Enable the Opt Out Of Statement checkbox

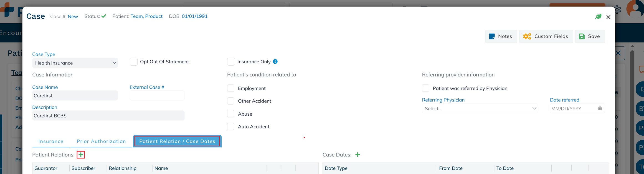(134, 62)
